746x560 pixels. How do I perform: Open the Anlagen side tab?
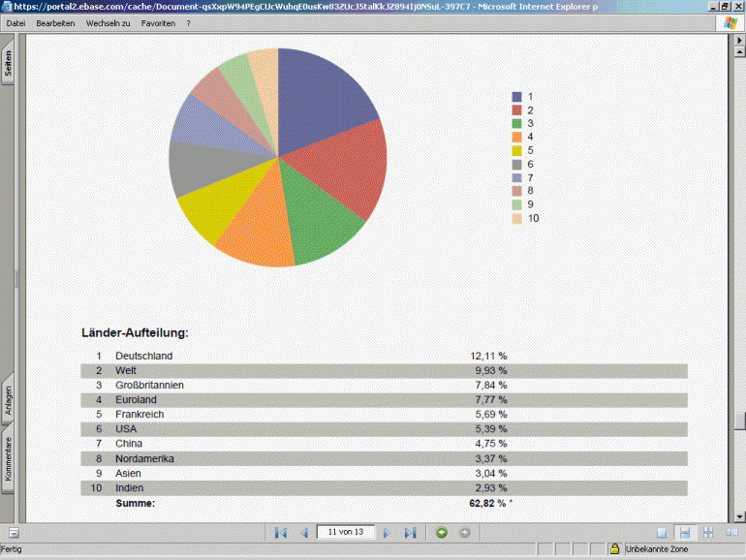click(8, 400)
